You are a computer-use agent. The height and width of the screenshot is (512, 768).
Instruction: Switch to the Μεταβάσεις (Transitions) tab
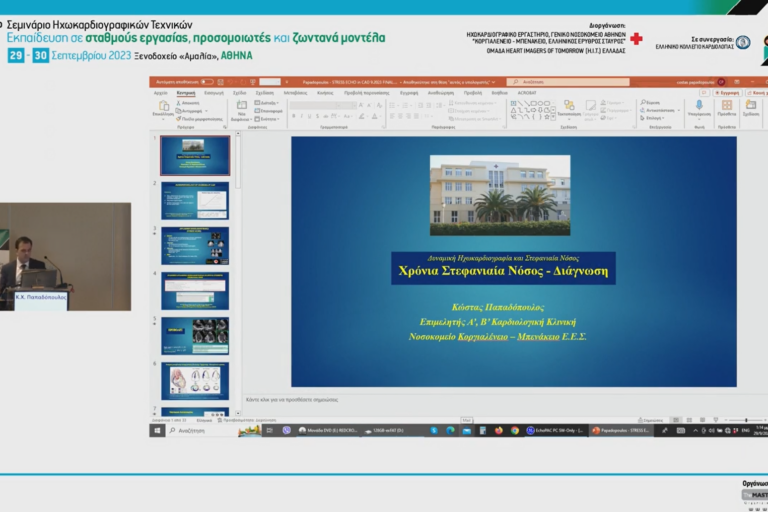(x=295, y=92)
